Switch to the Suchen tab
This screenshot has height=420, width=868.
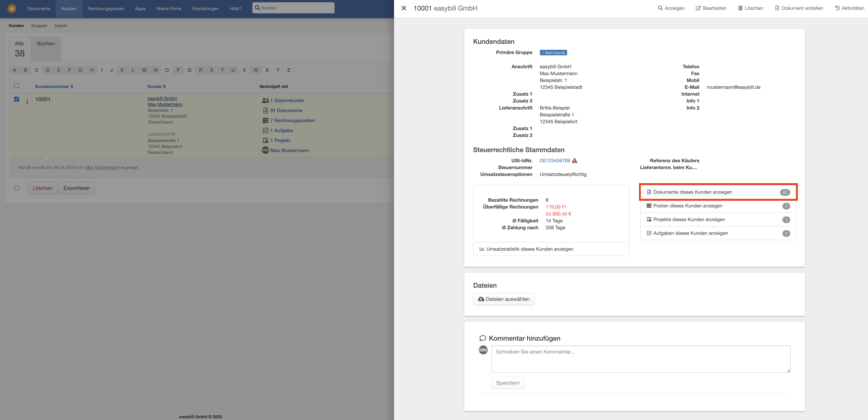pos(46,44)
